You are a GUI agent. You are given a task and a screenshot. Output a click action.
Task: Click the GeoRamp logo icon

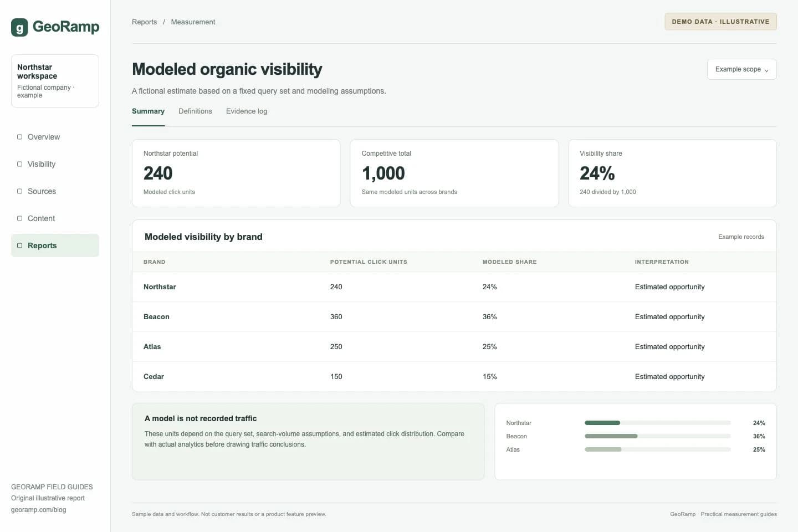point(19,27)
